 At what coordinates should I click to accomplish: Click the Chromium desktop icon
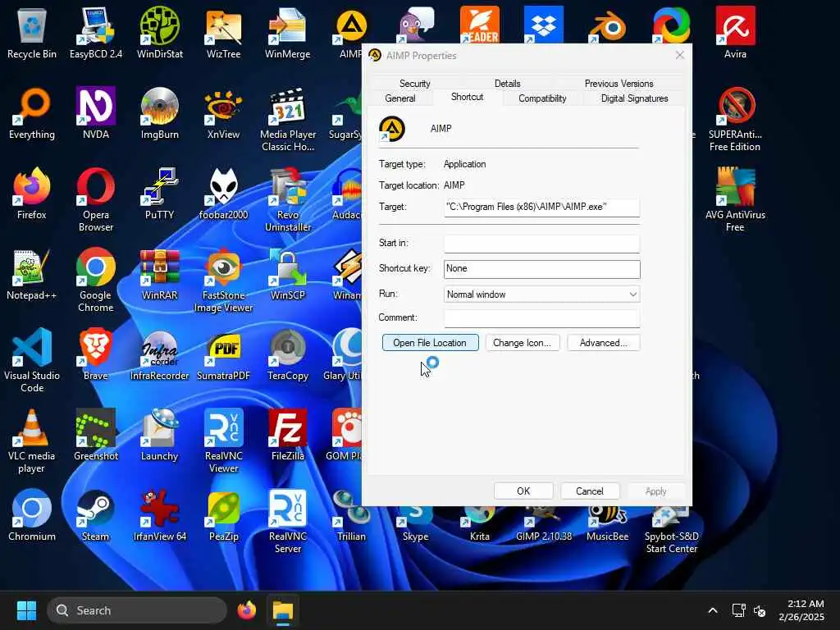click(x=32, y=515)
